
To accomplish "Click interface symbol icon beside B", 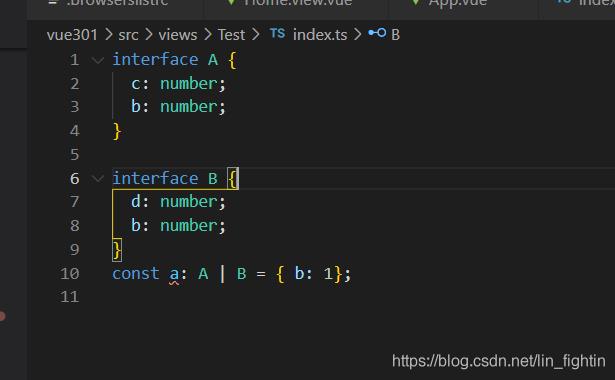I will [377, 33].
